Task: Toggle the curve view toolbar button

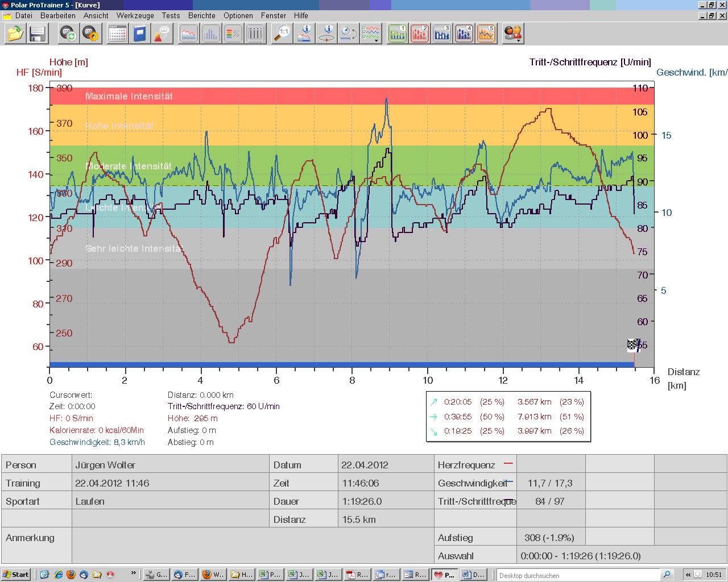Action: tap(188, 34)
